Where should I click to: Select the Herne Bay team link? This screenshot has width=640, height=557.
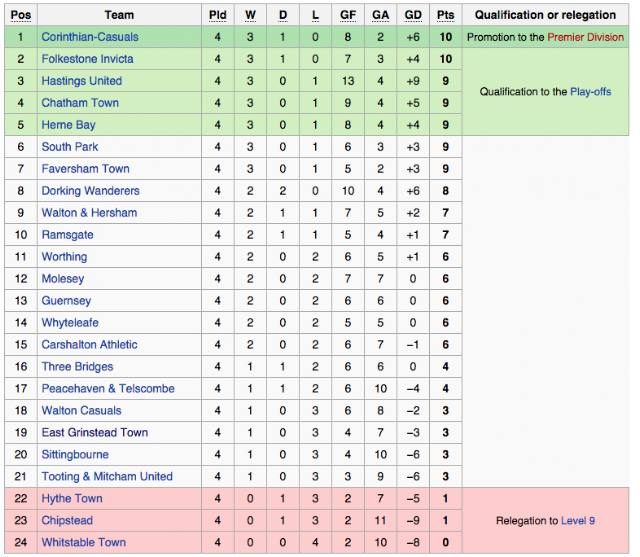coord(69,125)
